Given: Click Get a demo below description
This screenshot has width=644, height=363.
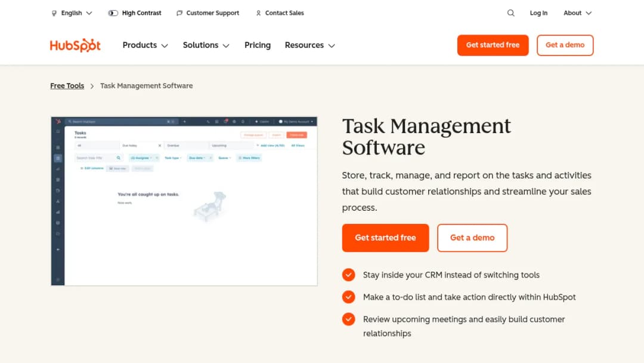Looking at the screenshot, I should [x=472, y=238].
